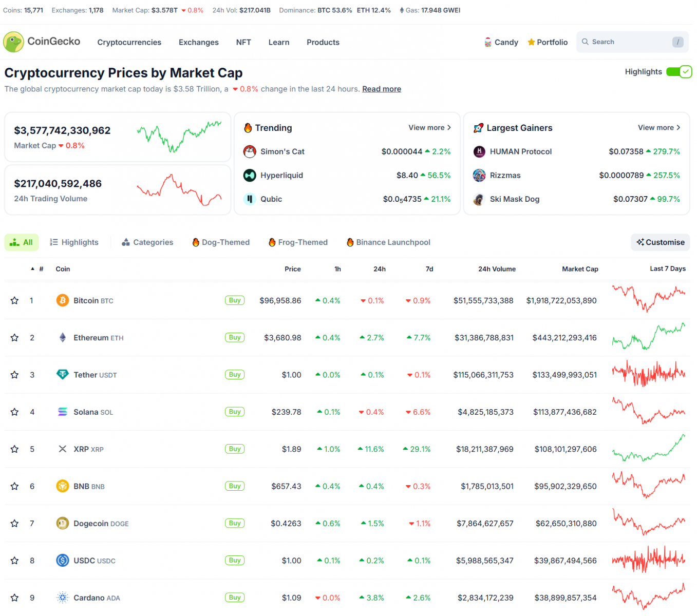697x616 pixels.
Task: Open Ethereum's last 7 days sparkline
Action: 648,337
